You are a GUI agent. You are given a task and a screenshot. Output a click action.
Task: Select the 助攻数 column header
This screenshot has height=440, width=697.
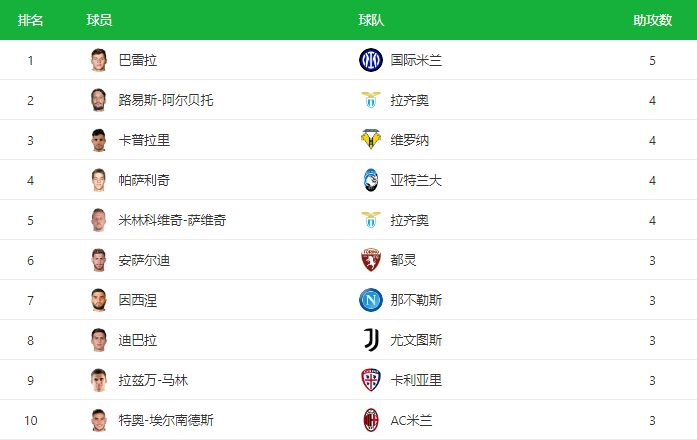[652, 20]
